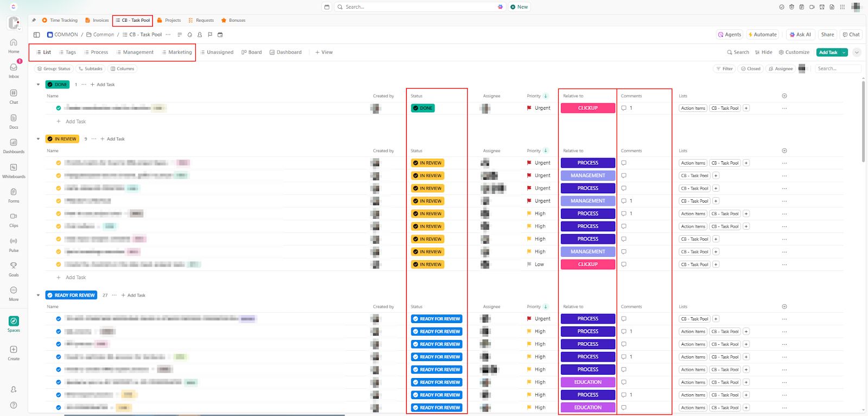This screenshot has width=868, height=416.
Task: Open the Columns dropdown
Action: [122, 69]
